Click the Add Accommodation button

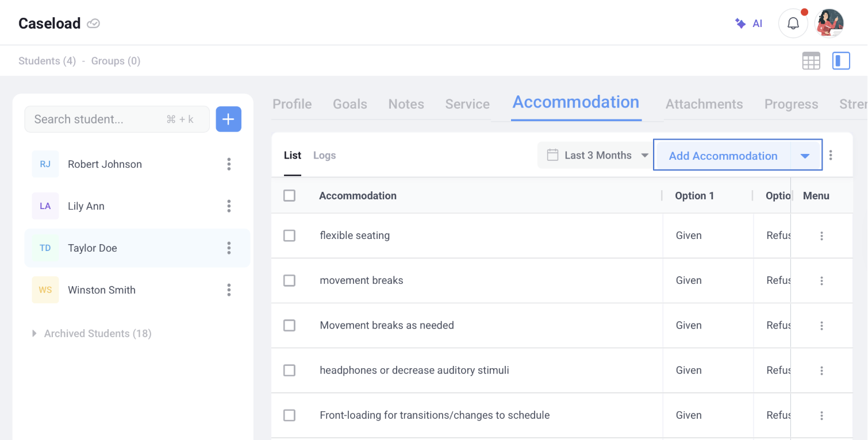pos(723,156)
